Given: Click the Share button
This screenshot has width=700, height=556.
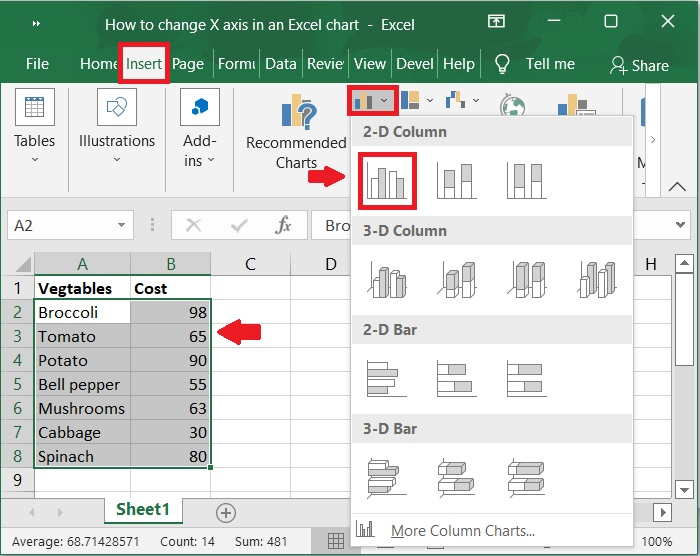Looking at the screenshot, I should click(x=639, y=66).
